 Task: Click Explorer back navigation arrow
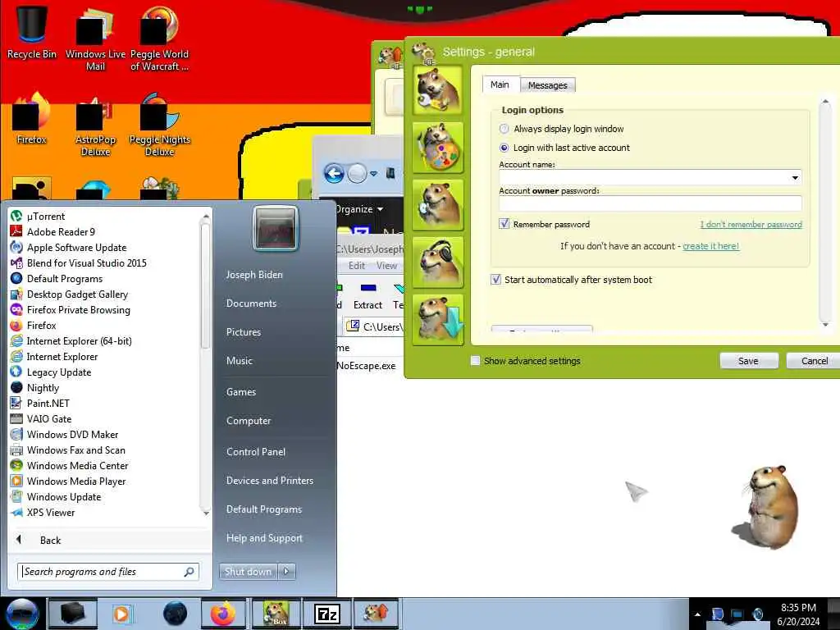click(334, 174)
